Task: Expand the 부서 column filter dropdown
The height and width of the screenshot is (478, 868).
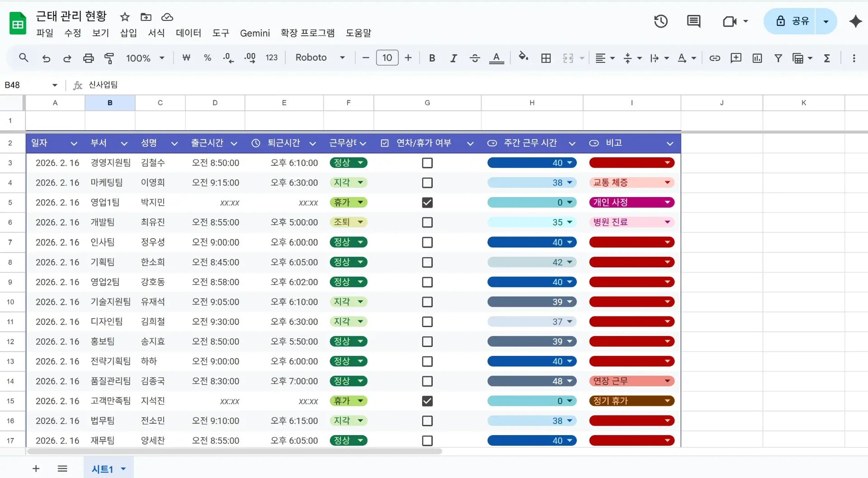Action: 124,143
